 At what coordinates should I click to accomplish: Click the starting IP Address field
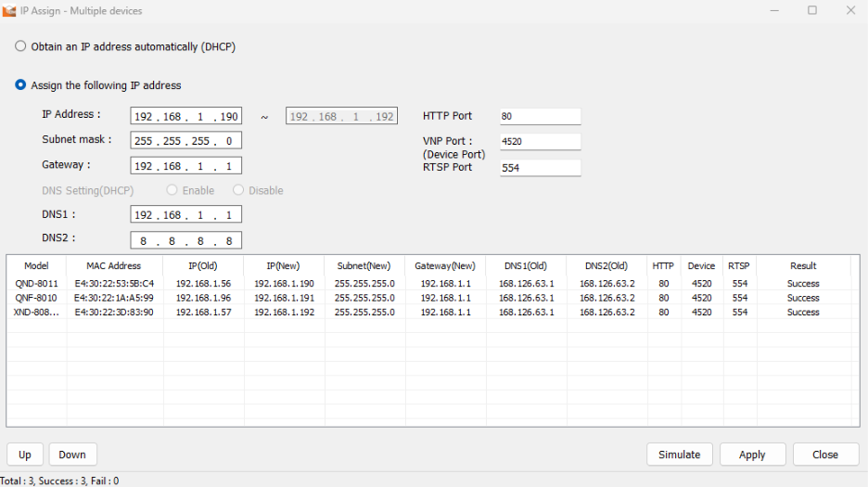click(x=186, y=116)
